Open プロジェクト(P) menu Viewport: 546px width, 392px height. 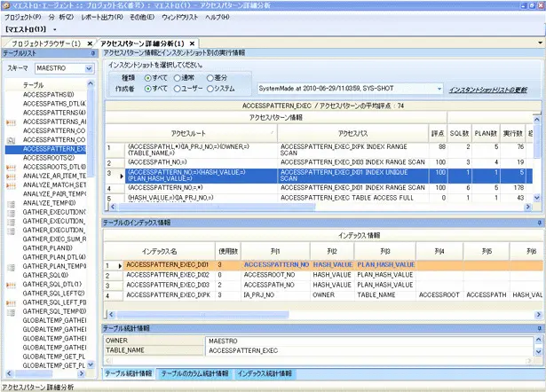tap(22, 17)
